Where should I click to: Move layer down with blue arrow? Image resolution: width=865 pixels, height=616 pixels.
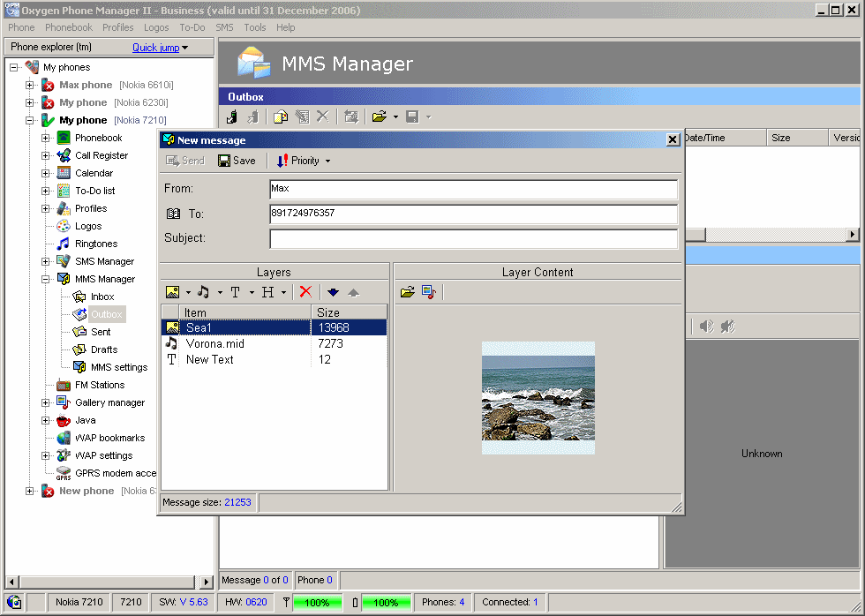click(334, 292)
